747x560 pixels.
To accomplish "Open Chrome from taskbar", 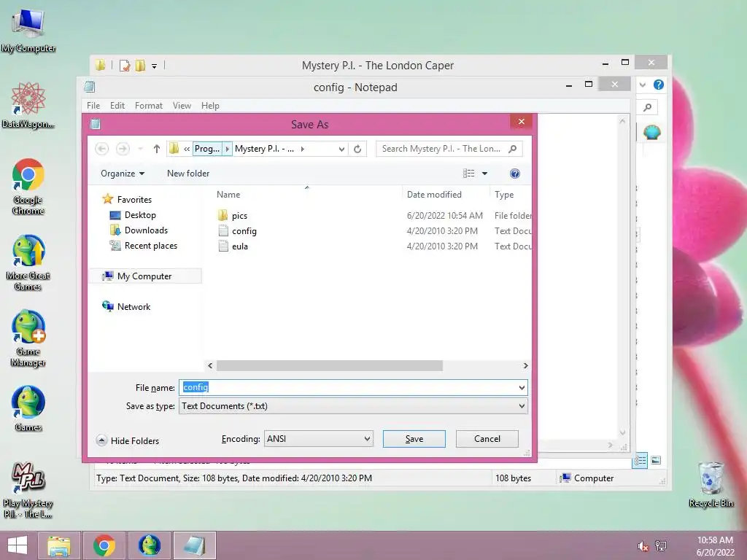I will coord(104,545).
